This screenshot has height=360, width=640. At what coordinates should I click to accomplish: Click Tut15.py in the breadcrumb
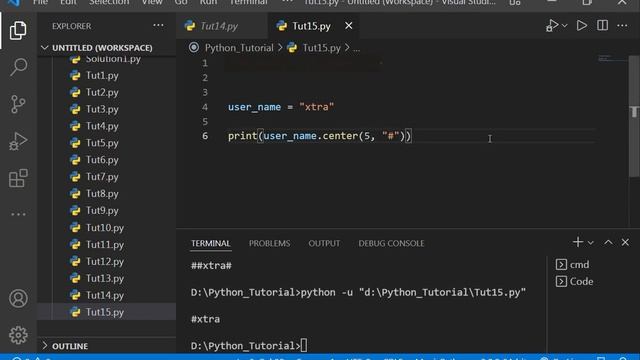click(321, 48)
